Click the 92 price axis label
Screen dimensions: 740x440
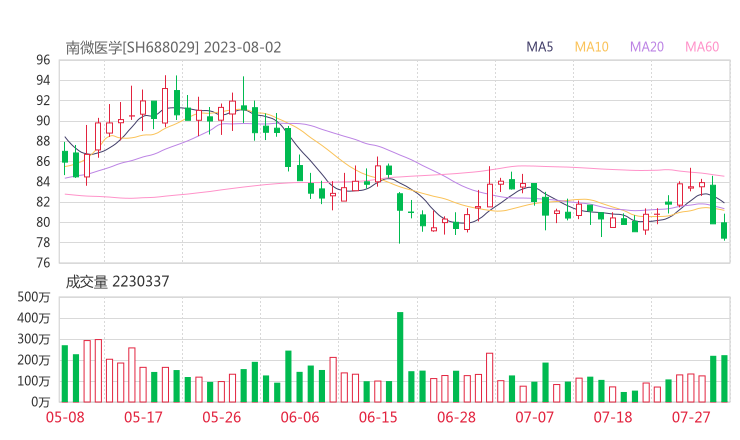point(43,101)
